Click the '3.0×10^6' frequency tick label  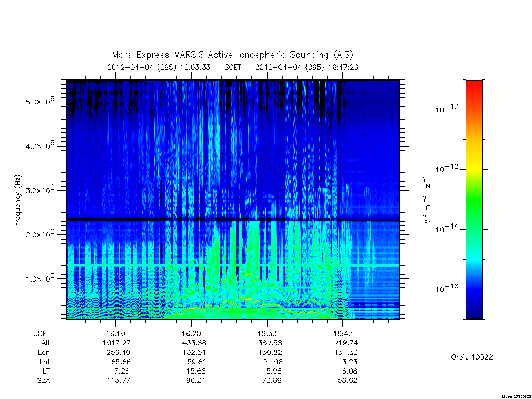(x=40, y=189)
